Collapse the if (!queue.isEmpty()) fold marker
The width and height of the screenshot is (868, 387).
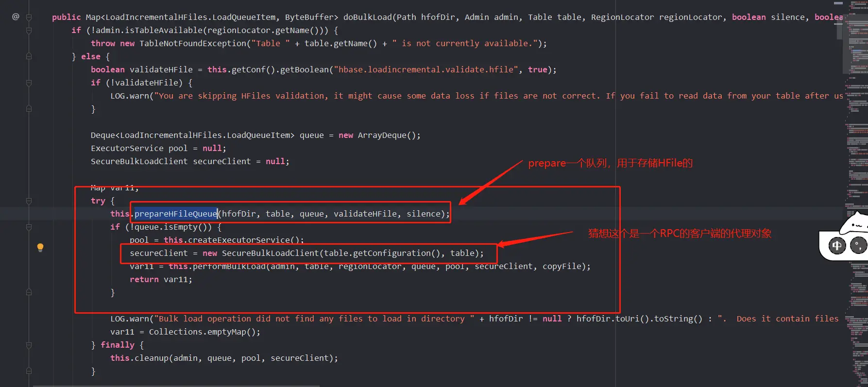click(x=29, y=227)
